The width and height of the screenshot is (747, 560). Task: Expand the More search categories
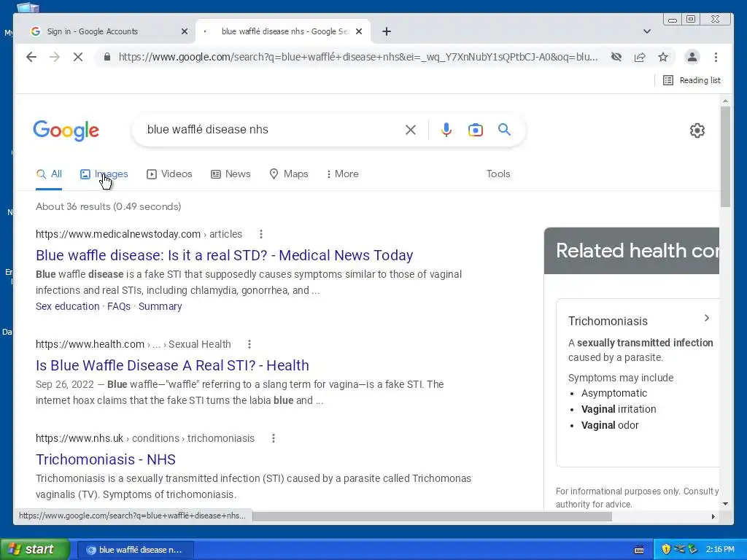pos(343,174)
